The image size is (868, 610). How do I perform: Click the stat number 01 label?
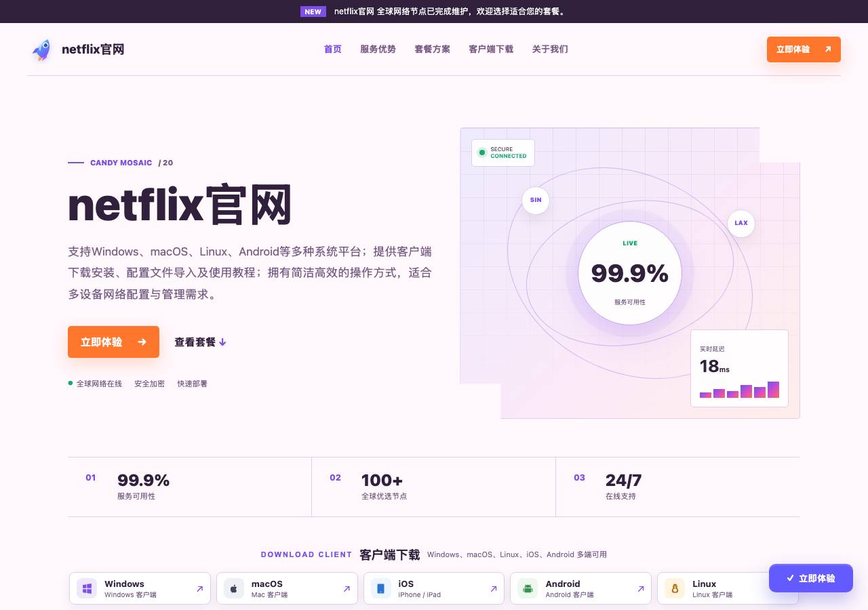click(x=91, y=478)
